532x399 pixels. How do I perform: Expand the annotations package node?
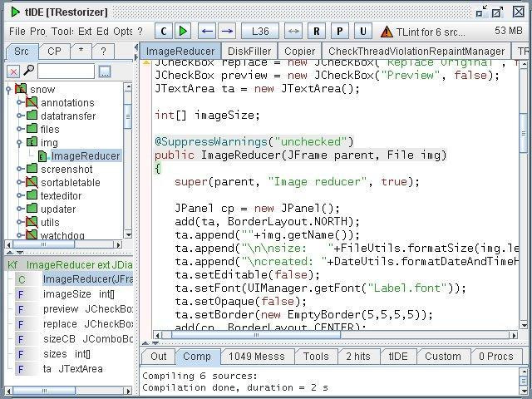coord(20,102)
